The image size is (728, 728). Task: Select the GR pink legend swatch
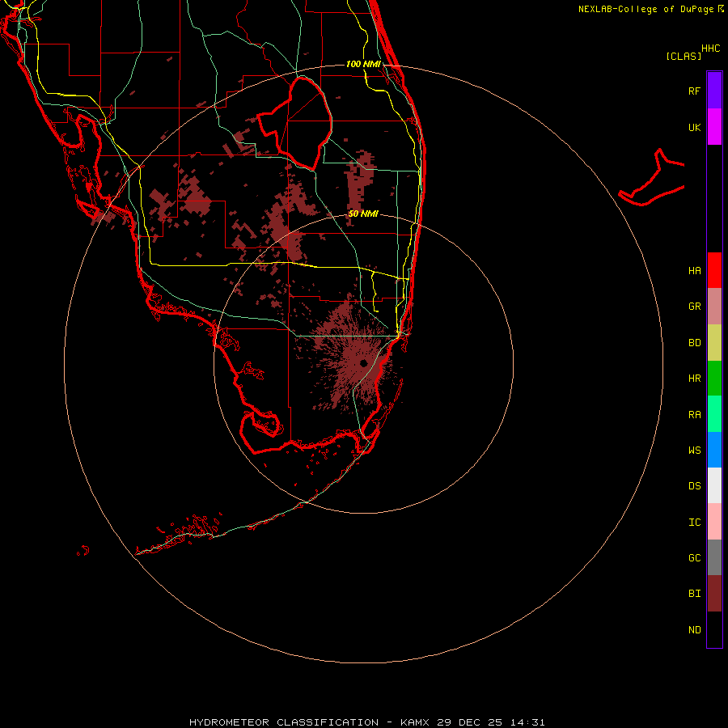(x=714, y=307)
